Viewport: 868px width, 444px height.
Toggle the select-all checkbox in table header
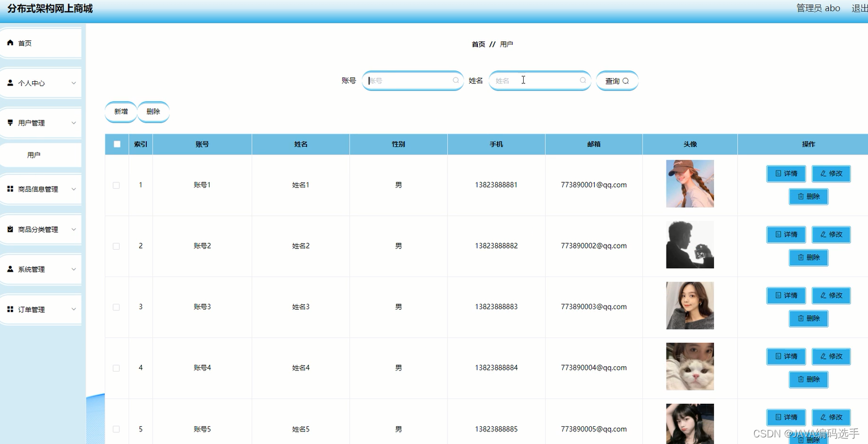[x=117, y=144]
